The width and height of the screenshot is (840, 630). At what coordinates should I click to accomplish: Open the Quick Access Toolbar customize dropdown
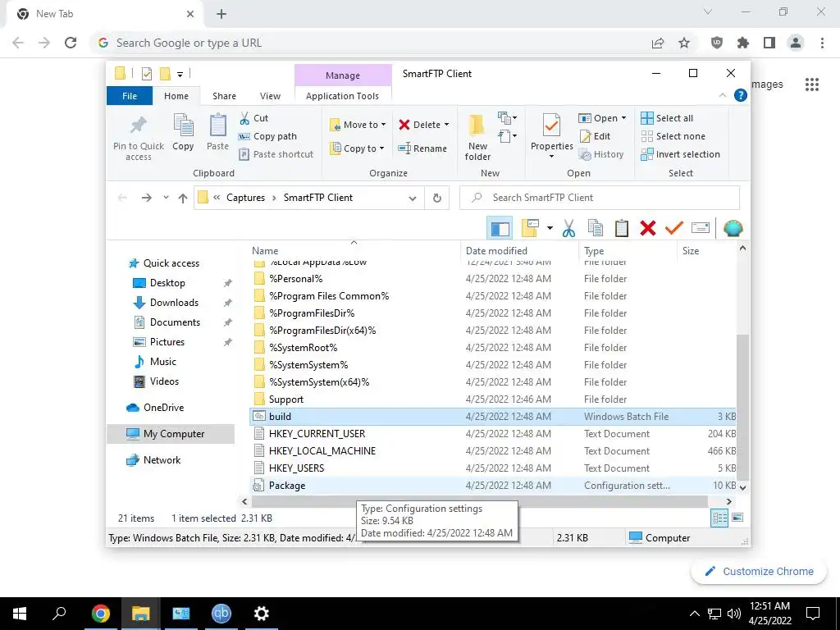point(180,74)
